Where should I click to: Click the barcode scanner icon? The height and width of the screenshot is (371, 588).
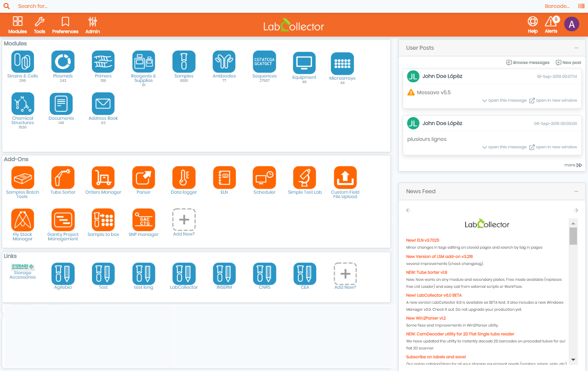581,6
